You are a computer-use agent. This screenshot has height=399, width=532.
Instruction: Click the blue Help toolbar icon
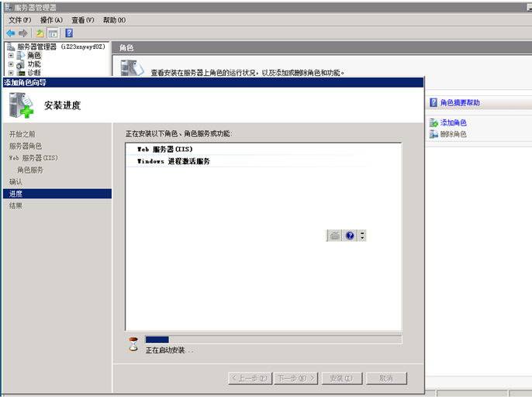click(69, 33)
